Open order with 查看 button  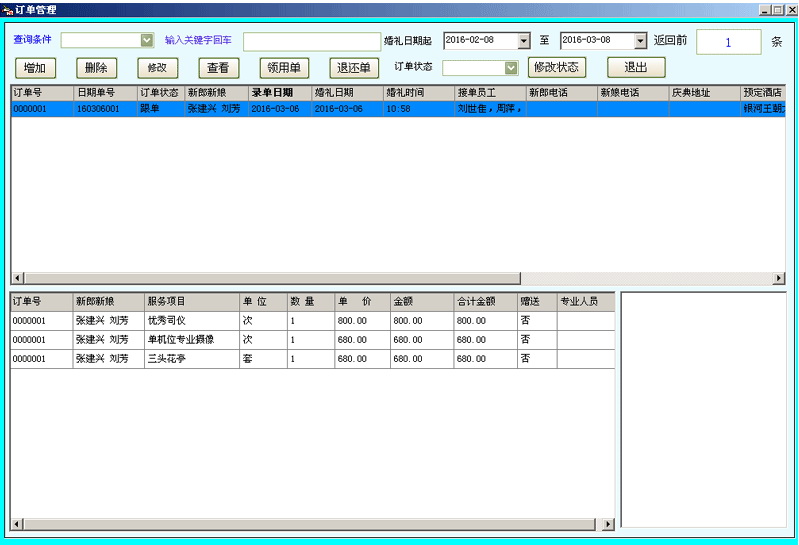point(218,68)
